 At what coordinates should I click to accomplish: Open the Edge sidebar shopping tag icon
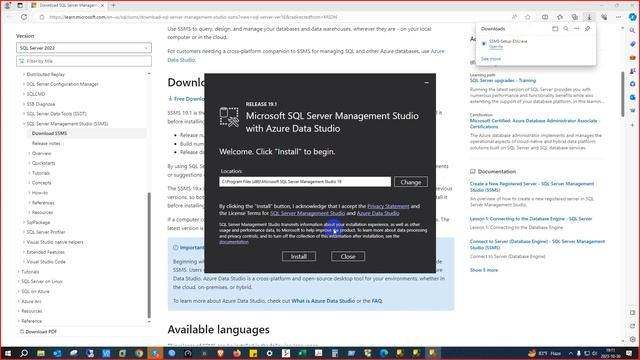tap(633, 44)
